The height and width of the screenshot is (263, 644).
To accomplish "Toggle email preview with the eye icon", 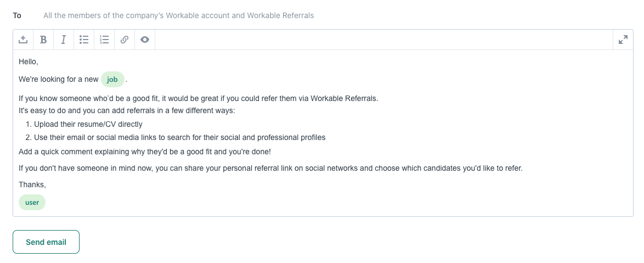I will pos(145,40).
